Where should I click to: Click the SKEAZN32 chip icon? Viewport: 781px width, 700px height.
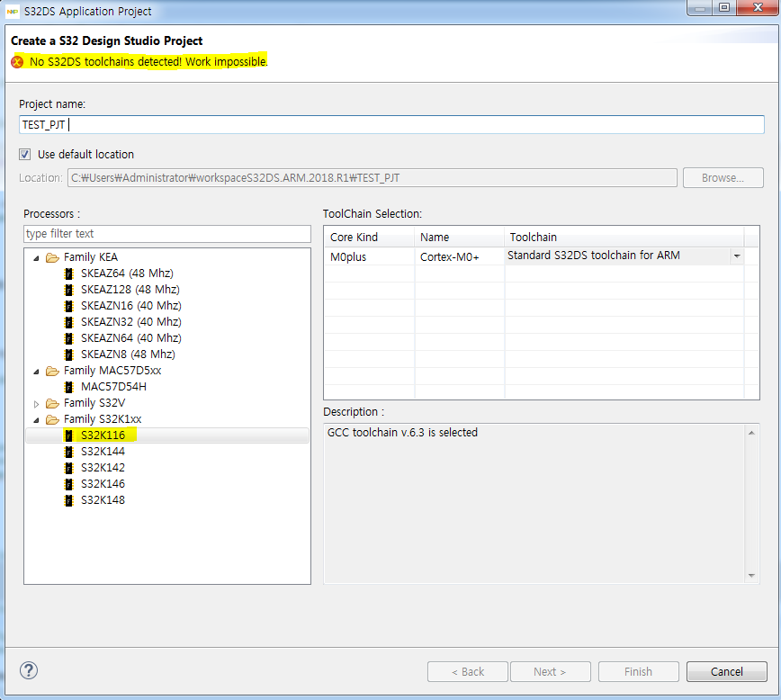pos(68,322)
